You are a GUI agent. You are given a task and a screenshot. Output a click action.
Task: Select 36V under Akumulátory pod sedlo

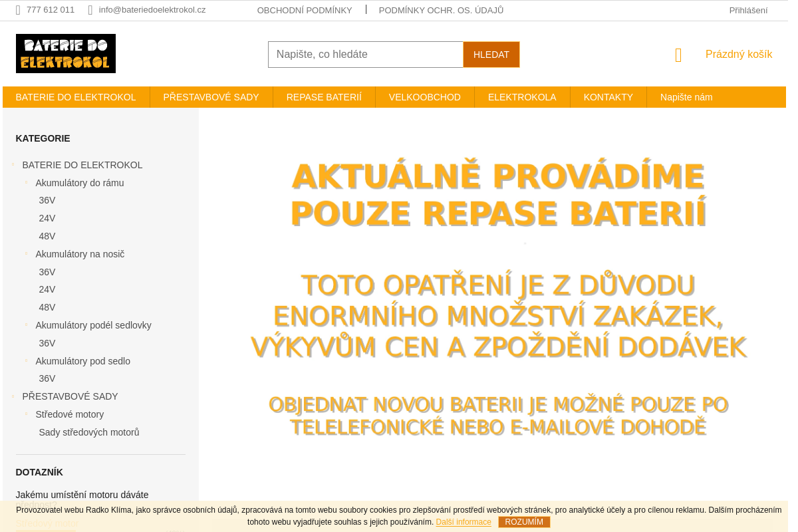click(47, 378)
